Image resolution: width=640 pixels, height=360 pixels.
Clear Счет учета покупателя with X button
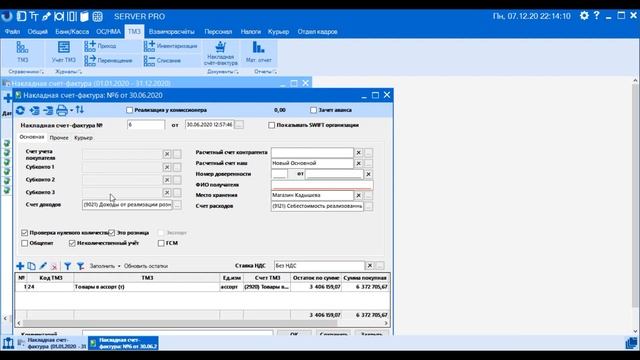tap(167, 154)
